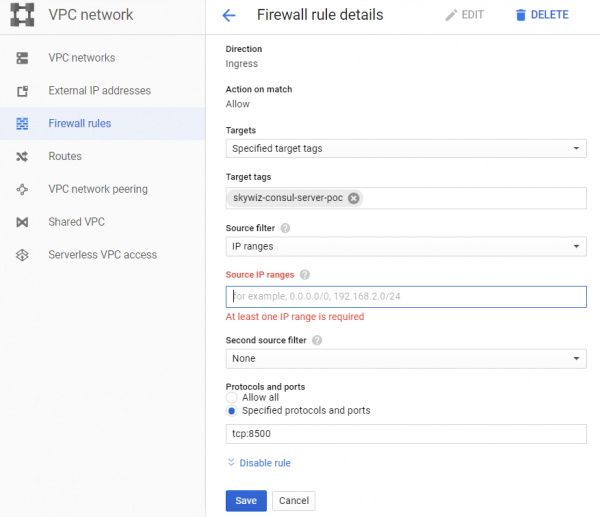Delete the firewall rule
The image size is (600, 517).
[541, 15]
